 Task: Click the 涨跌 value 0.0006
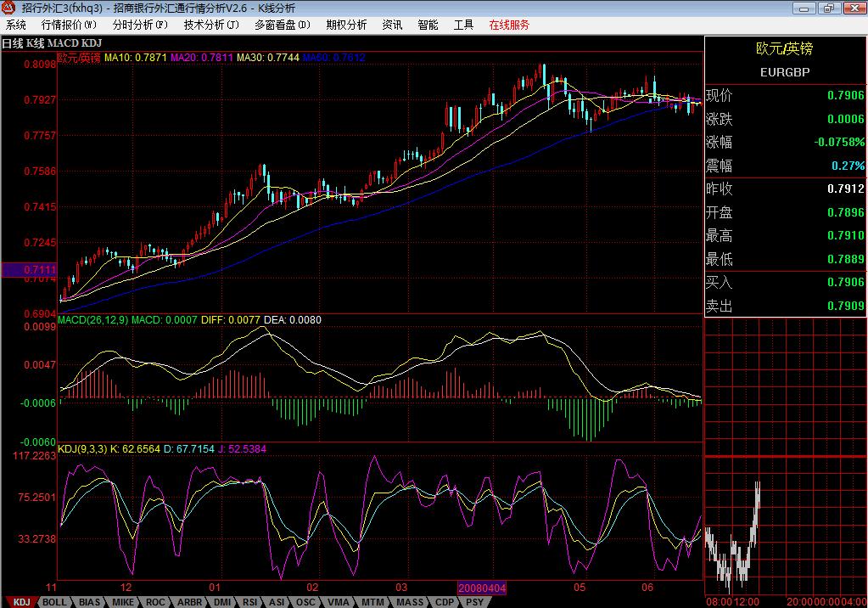pyautogui.click(x=845, y=119)
